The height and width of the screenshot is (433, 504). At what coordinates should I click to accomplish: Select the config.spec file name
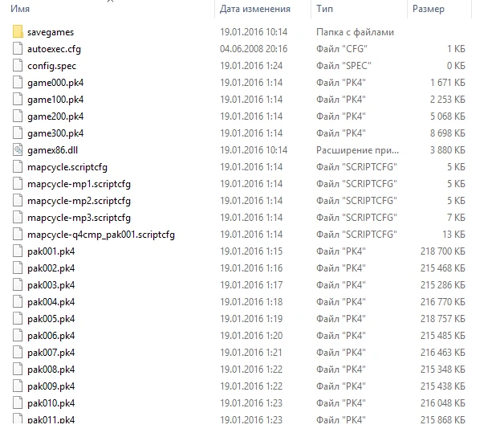coord(51,66)
